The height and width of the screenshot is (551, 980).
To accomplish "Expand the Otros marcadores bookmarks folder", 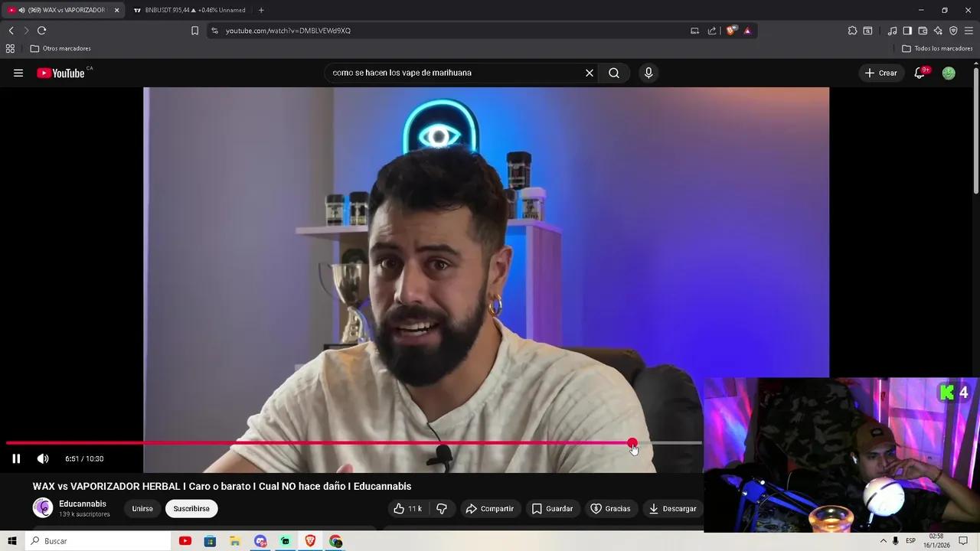I will (x=62, y=48).
